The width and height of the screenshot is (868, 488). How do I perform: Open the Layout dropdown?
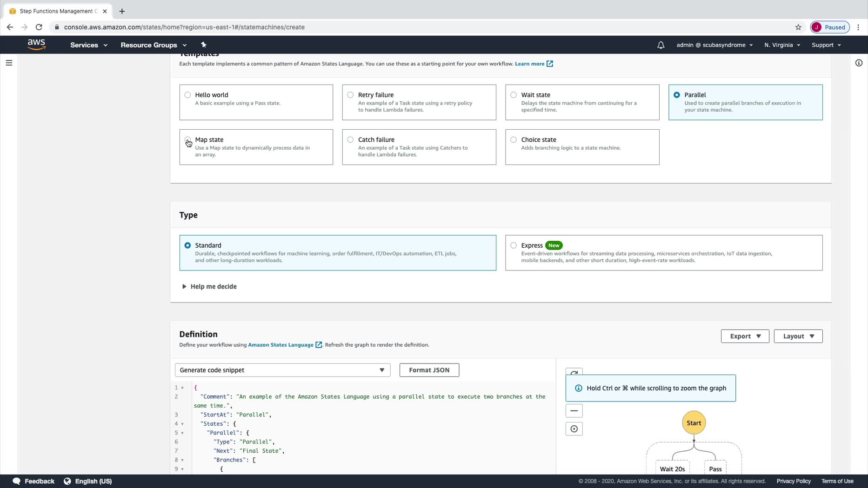coord(798,336)
